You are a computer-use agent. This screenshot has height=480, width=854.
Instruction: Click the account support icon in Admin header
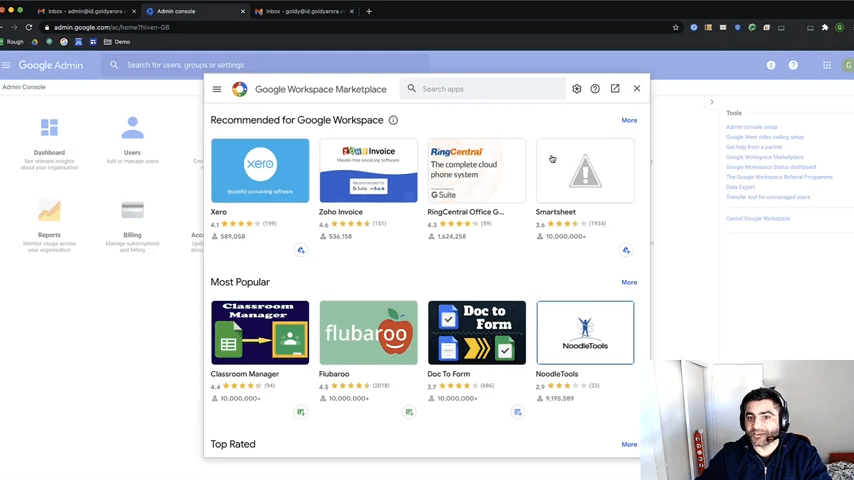click(771, 65)
